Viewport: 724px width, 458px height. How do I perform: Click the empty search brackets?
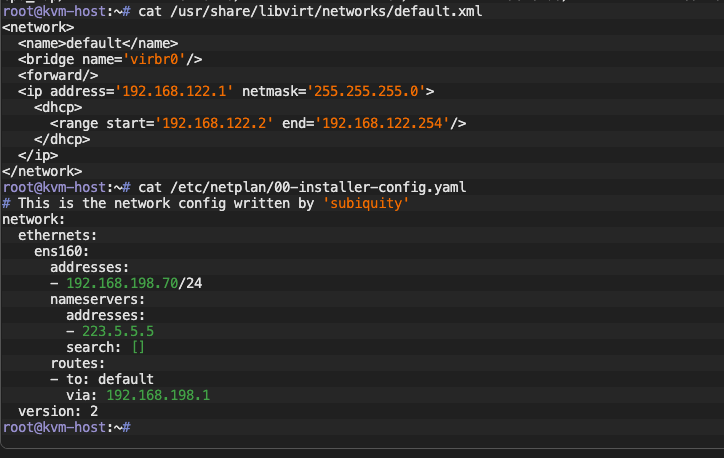(x=138, y=347)
